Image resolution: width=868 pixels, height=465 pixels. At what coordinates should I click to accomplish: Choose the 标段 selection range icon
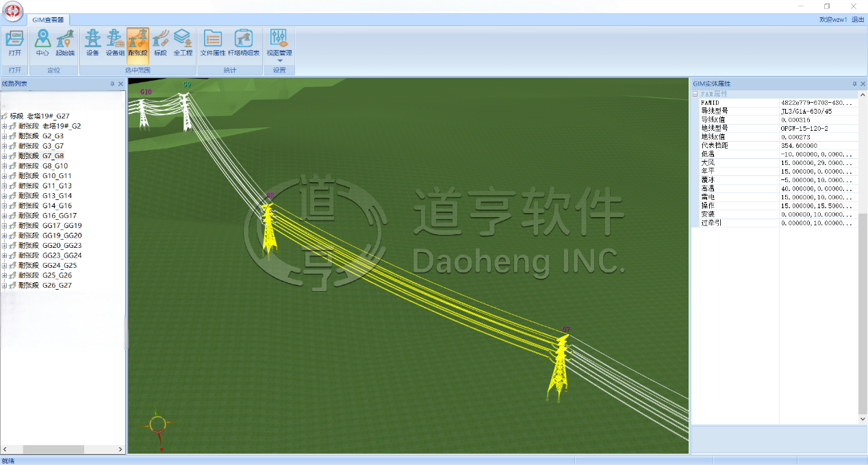[160, 43]
